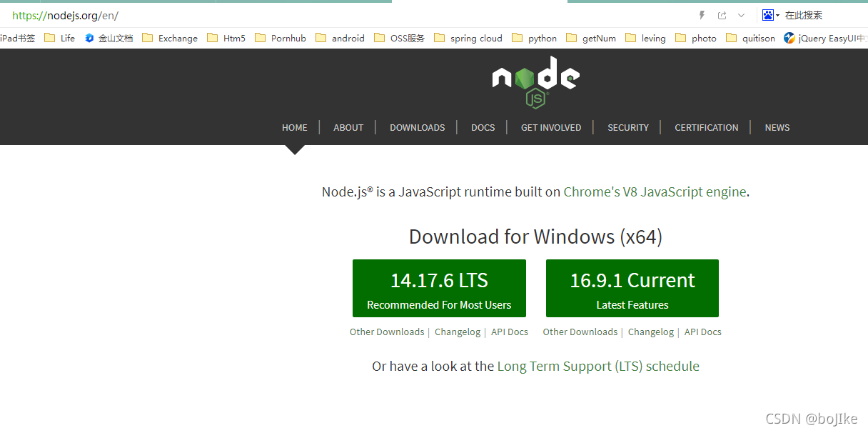This screenshot has height=433, width=868.
Task: Open the GET INVOLVED nav item
Action: click(x=551, y=127)
